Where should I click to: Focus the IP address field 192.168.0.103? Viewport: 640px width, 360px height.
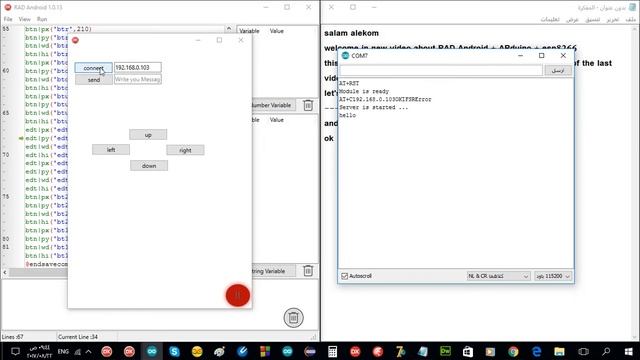click(138, 67)
